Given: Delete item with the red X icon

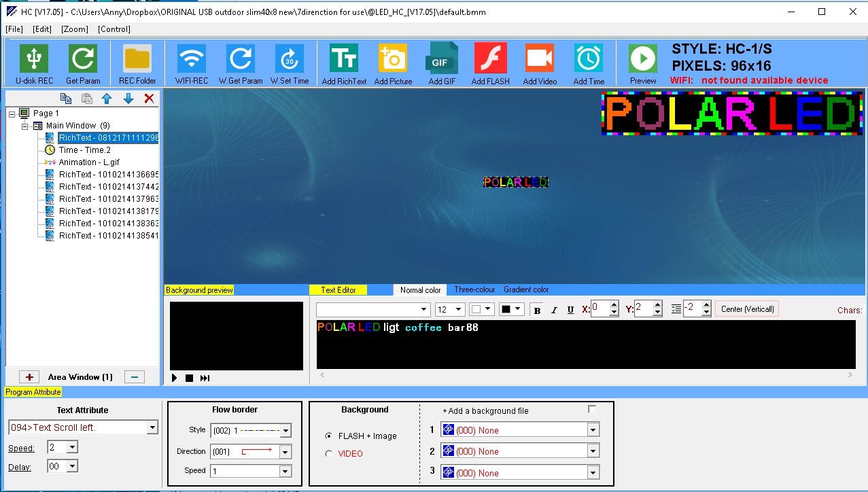Looking at the screenshot, I should (x=150, y=99).
